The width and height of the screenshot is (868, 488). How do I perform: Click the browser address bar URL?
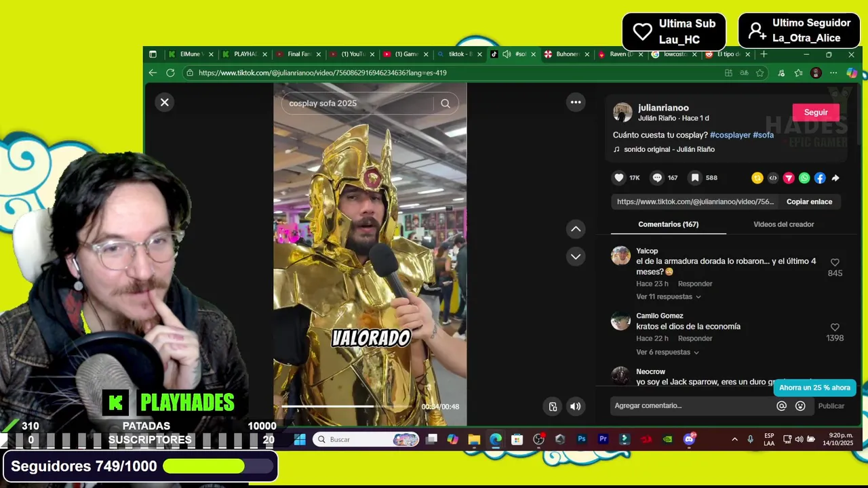[322, 73]
